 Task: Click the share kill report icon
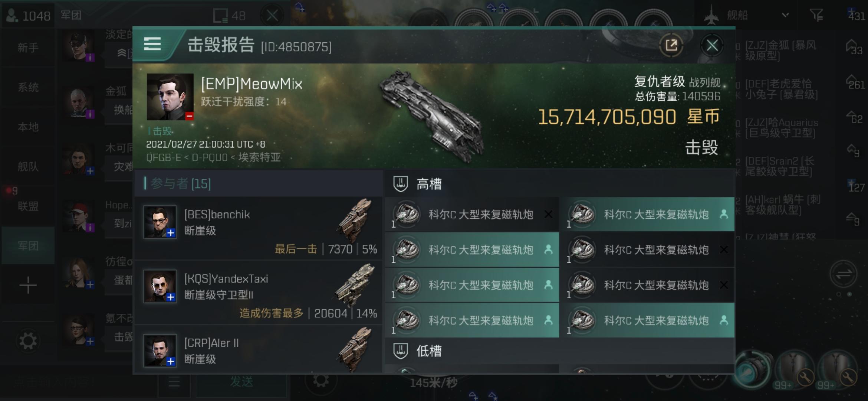[x=671, y=45]
